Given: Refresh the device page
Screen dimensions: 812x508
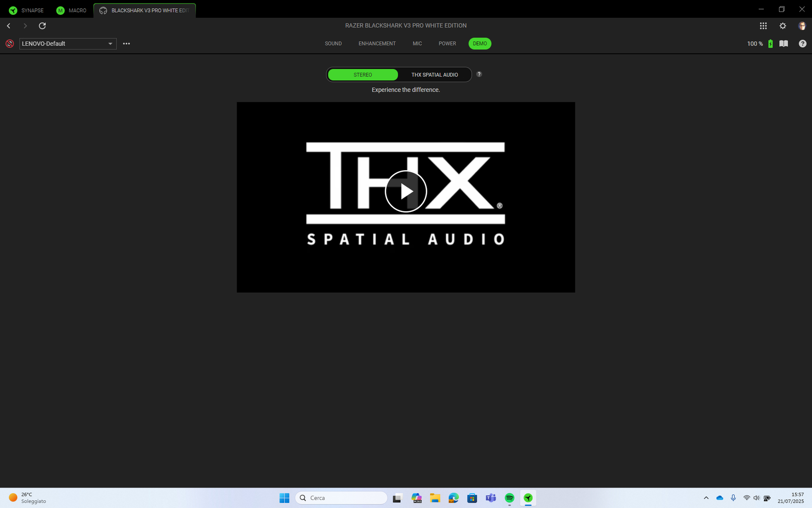Looking at the screenshot, I should (42, 25).
